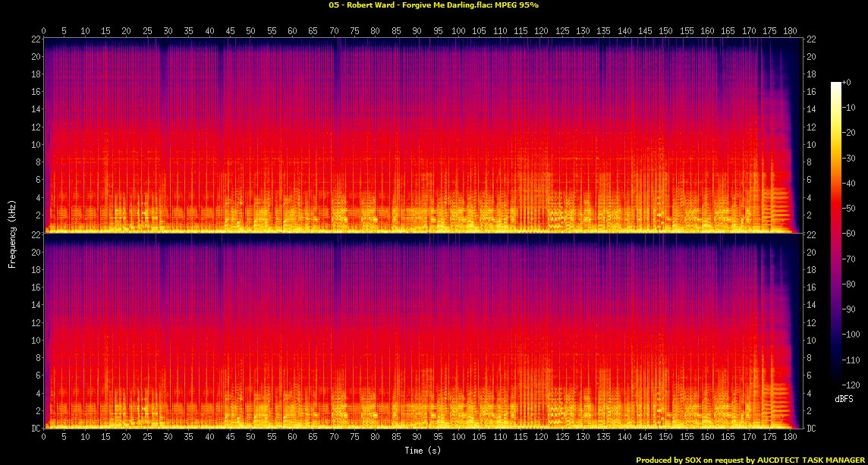Click the "-70" value on the color scale
Image resolution: width=868 pixels, height=465 pixels.
point(849,259)
